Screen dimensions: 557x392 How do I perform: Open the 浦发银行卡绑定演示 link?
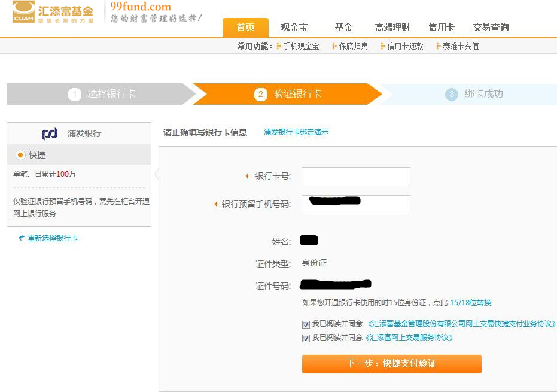click(296, 132)
